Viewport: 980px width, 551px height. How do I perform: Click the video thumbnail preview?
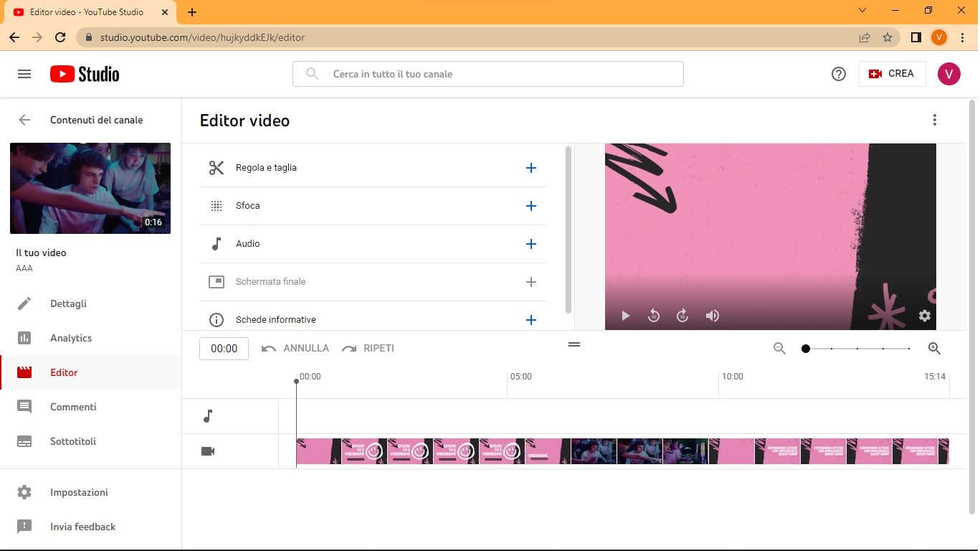(90, 188)
